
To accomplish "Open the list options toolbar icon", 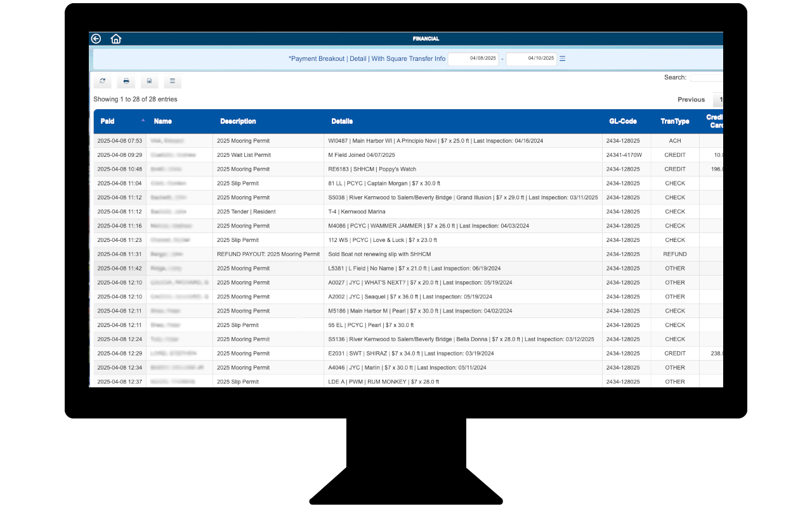I will [x=171, y=81].
